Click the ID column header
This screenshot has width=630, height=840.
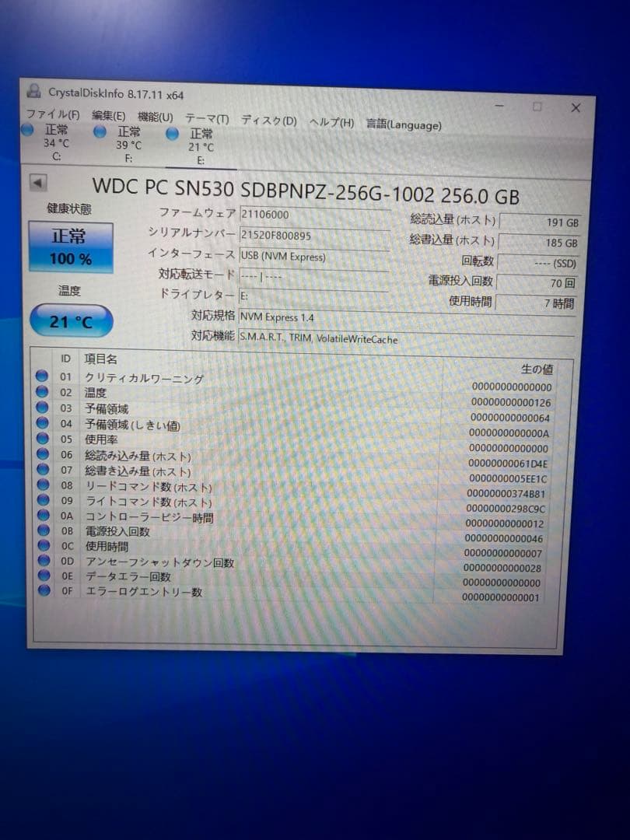[65, 359]
